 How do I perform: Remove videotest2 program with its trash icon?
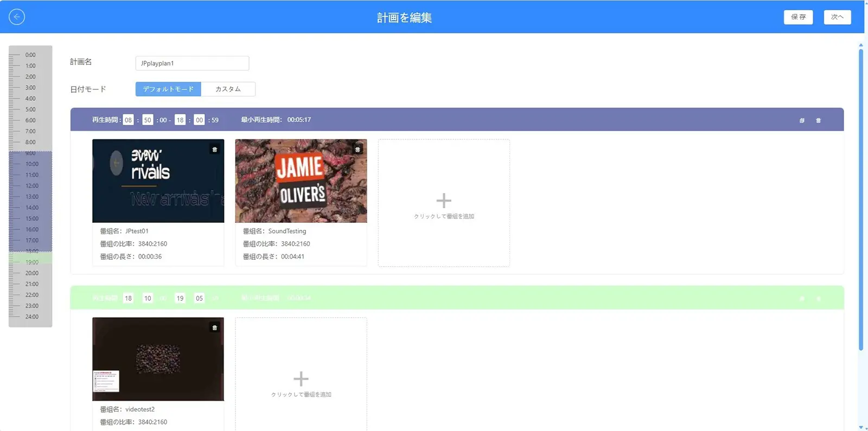(x=215, y=328)
